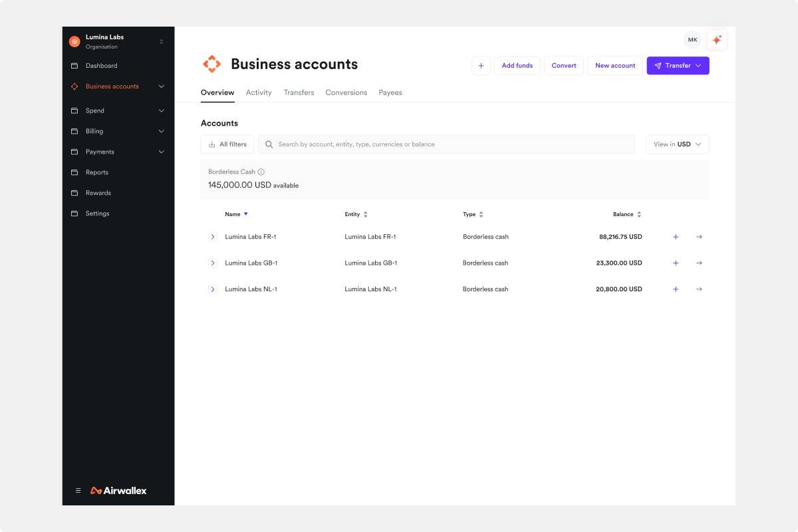Switch to the Payees tab
Image resolution: width=798 pixels, height=532 pixels.
390,92
